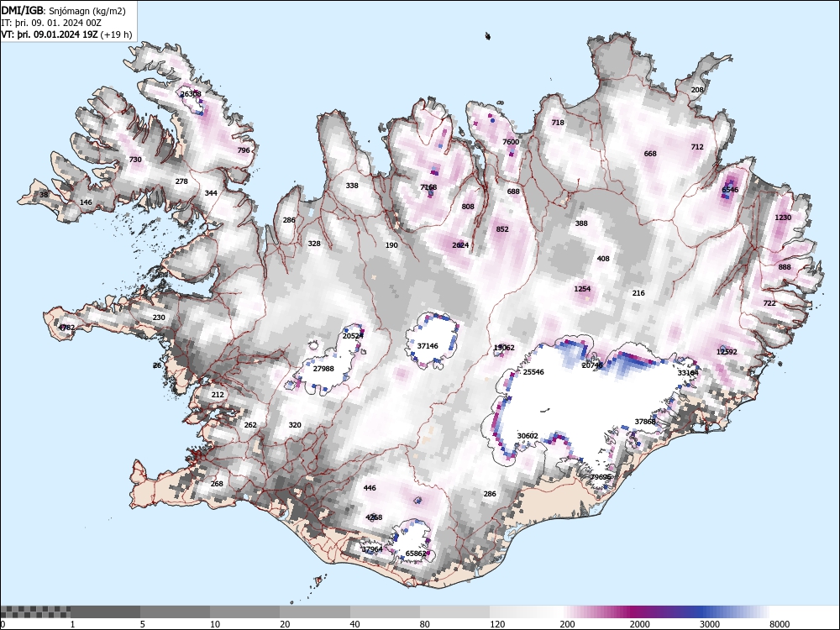This screenshot has height=630, width=840.
Task: Select the 688 value label
Action: point(513,192)
